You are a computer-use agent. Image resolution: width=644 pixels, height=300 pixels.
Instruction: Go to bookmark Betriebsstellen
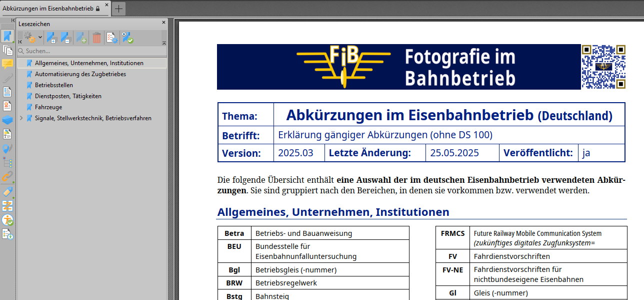coord(54,85)
